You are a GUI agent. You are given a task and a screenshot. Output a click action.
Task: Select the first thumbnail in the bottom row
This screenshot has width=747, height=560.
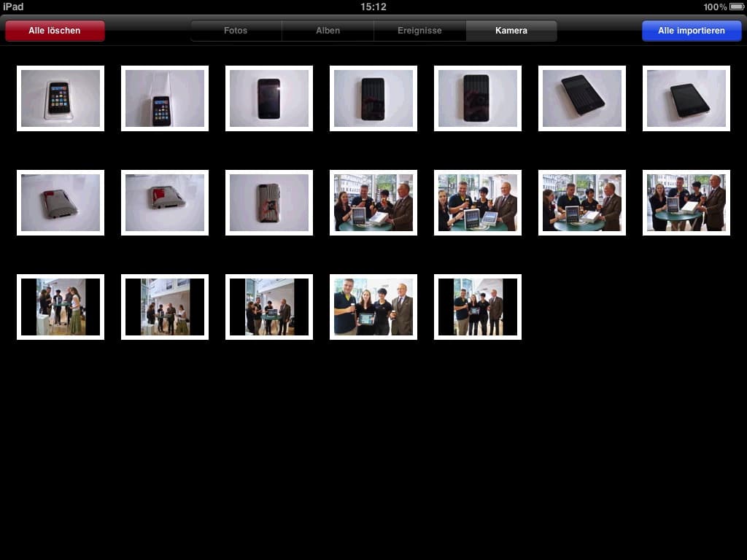61,306
